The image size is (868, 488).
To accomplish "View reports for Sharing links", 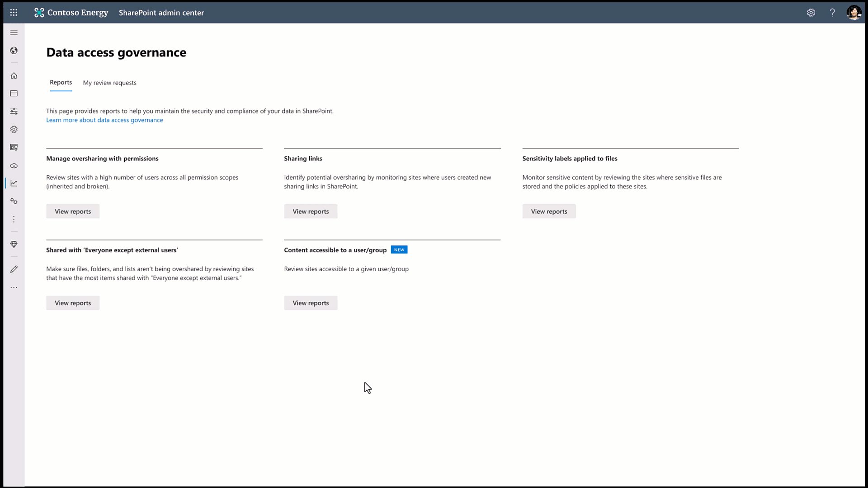I will 311,211.
